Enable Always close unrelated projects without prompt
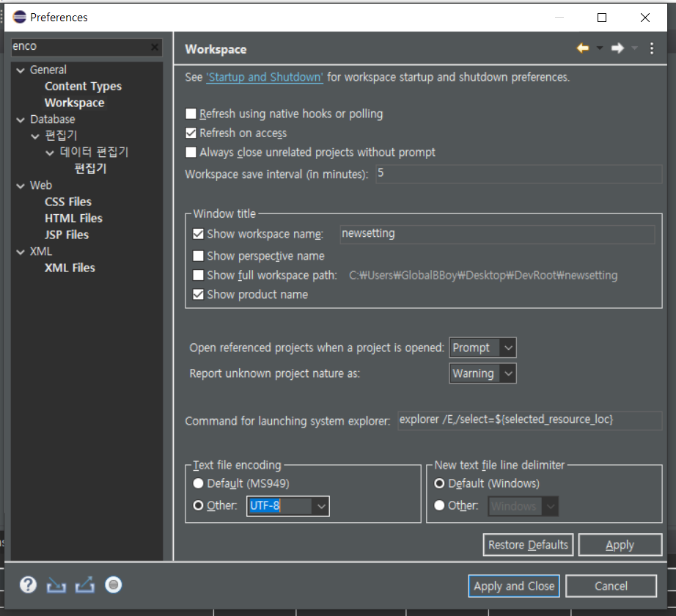Viewport: 676px width, 616px height. pos(191,153)
